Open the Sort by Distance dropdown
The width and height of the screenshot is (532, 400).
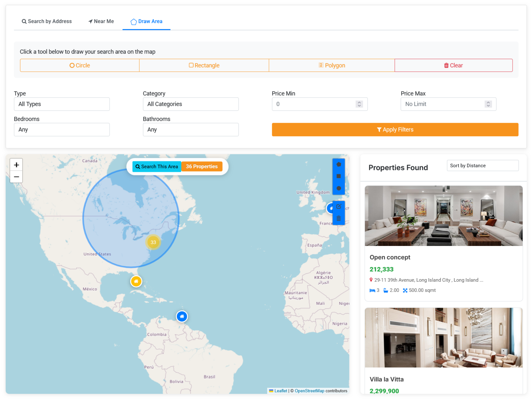[x=482, y=165]
